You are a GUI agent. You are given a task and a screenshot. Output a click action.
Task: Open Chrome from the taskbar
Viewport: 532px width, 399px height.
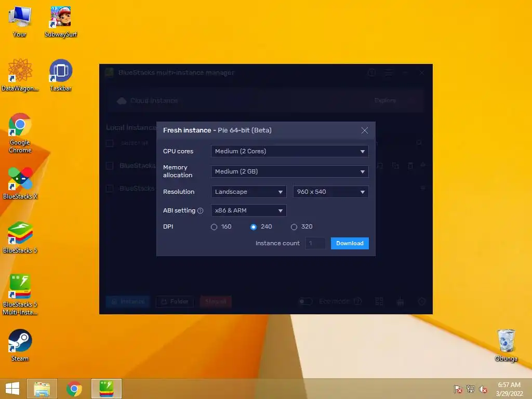74,389
